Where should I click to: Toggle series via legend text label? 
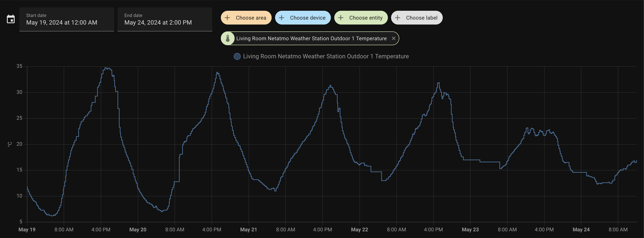coord(326,56)
